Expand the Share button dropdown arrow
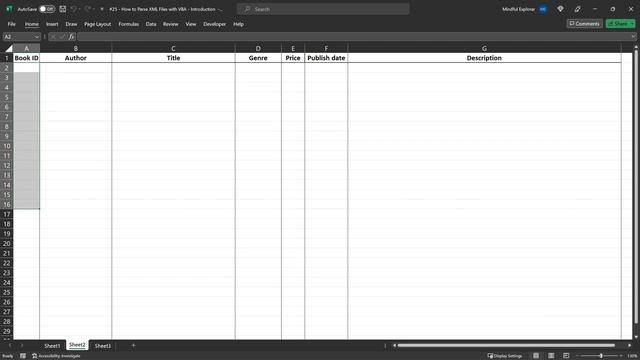The image size is (640, 360). 633,24
